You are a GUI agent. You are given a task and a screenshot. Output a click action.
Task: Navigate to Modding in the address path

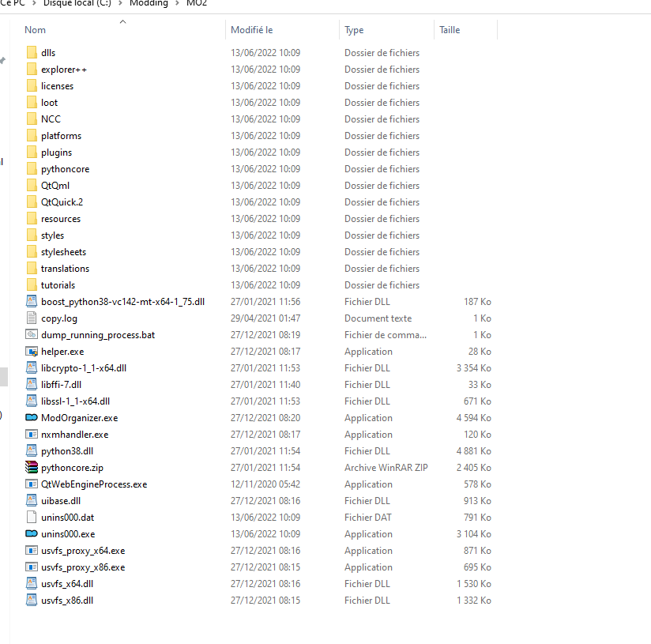point(149,3)
